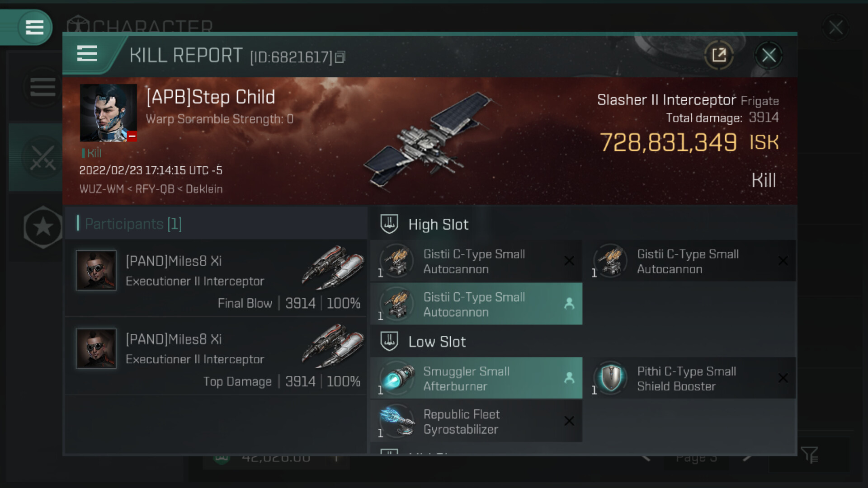Viewport: 868px width, 488px height.
Task: Expand the Participants list header
Action: pos(133,224)
